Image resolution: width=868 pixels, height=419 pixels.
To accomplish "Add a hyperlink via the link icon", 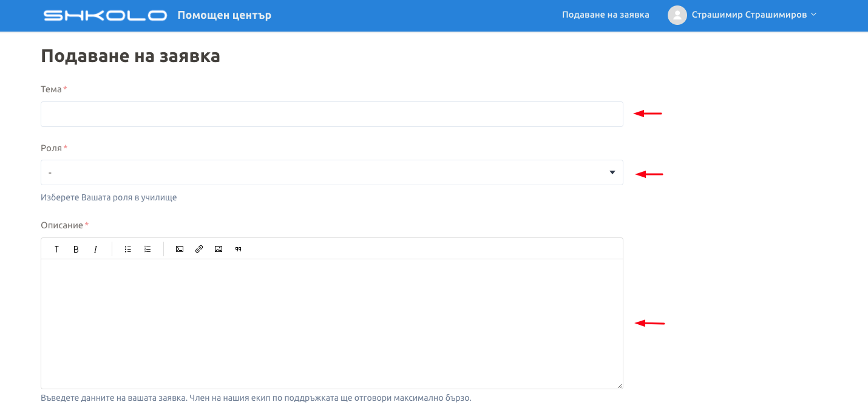I will coord(199,249).
